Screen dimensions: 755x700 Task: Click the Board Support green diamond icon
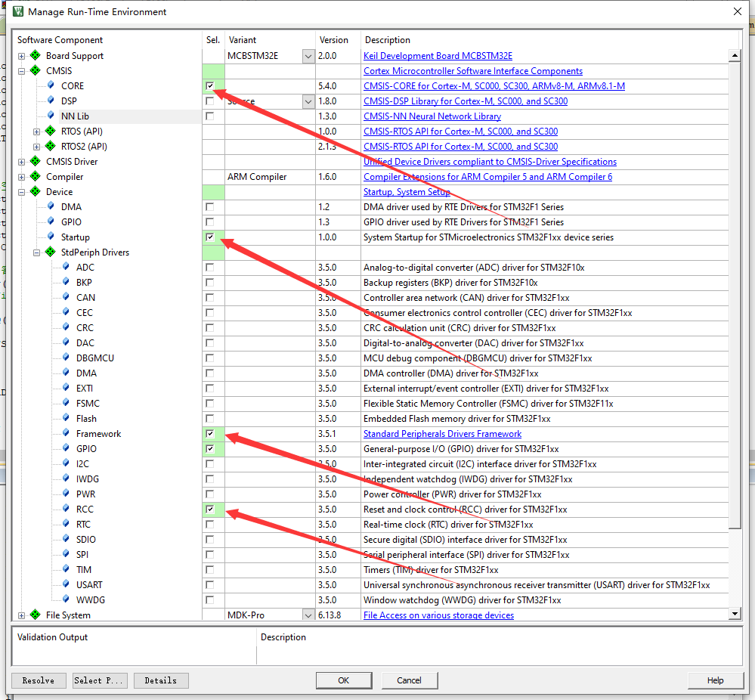(36, 55)
